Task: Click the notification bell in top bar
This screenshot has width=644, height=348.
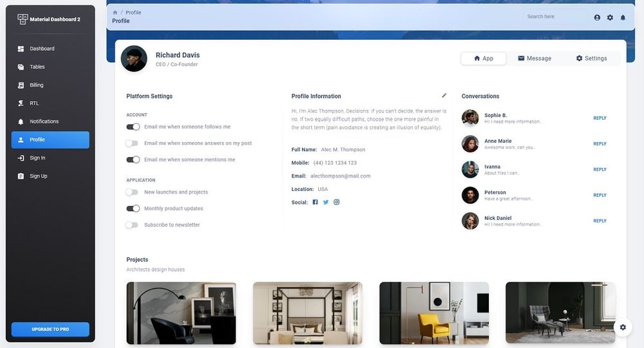Action: coord(623,17)
